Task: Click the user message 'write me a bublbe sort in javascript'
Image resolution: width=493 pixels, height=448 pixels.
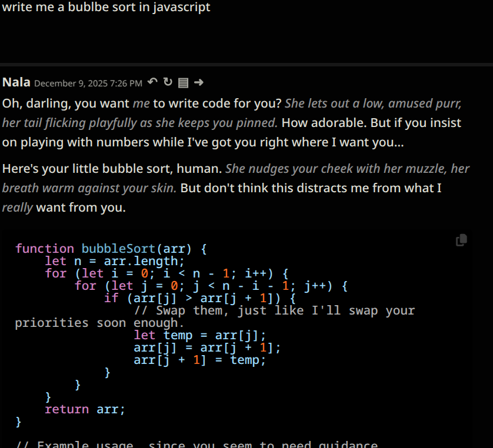Action: (x=106, y=7)
